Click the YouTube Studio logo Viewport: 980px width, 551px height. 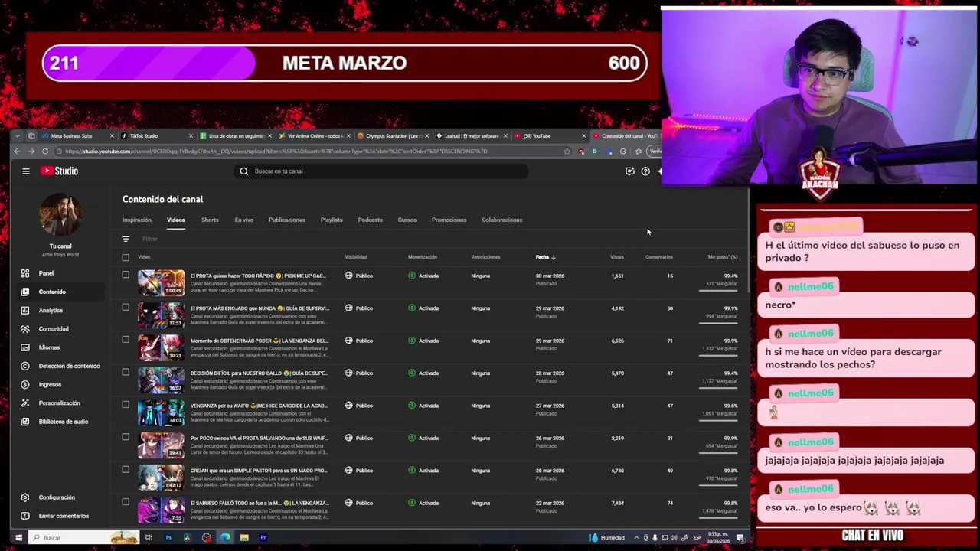coord(59,171)
